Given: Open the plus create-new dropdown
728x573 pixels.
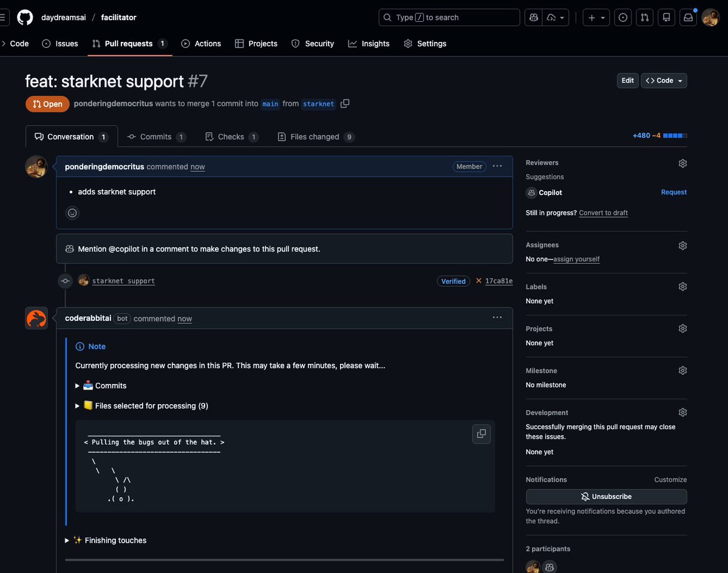Looking at the screenshot, I should coord(596,18).
